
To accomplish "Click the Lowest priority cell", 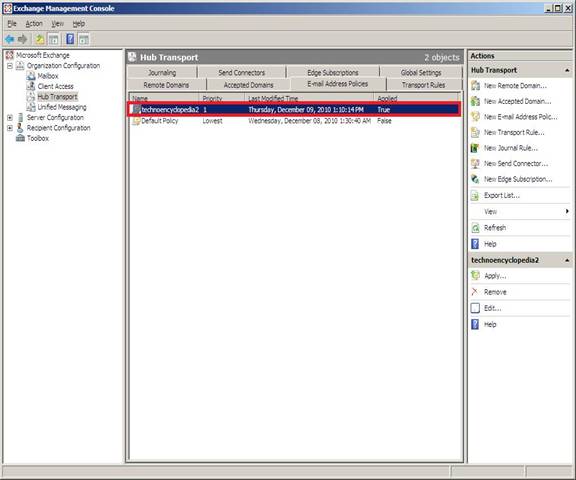I will (x=212, y=121).
